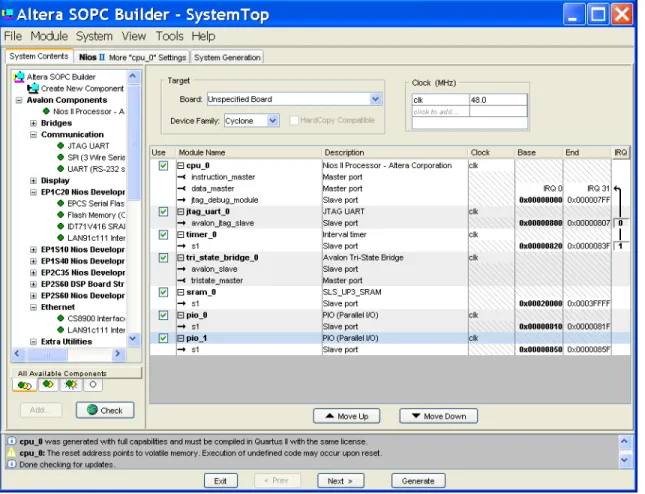Screen dimensions: 645x494
Task: Click the data_master port arrow icon
Action: coord(181,188)
